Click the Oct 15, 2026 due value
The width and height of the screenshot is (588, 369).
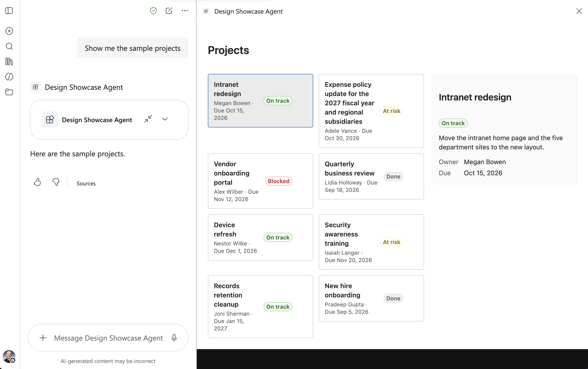(x=483, y=173)
